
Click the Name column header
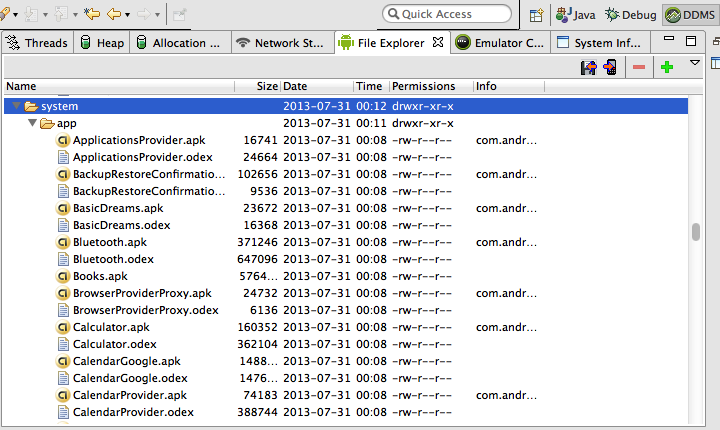[119, 86]
